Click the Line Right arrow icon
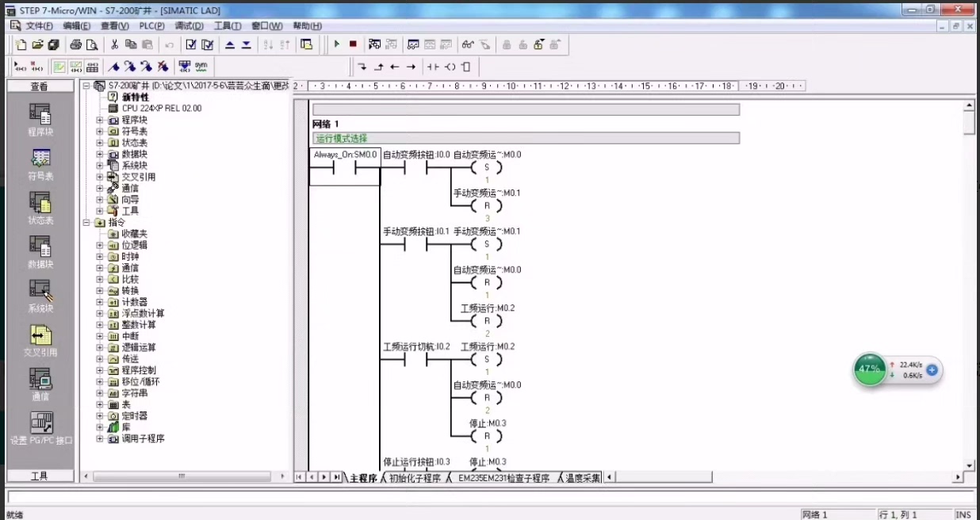Viewport: 980px width, 520px height. tap(411, 67)
